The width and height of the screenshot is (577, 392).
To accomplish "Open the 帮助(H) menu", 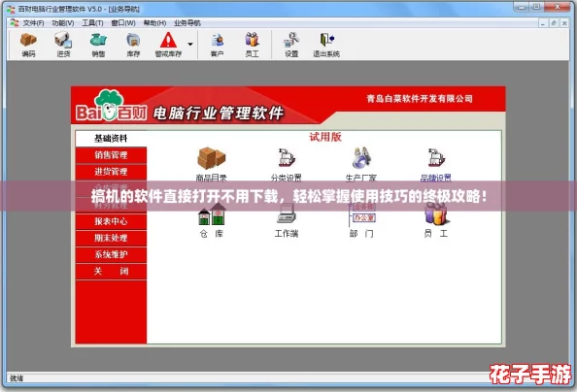I will click(x=154, y=22).
